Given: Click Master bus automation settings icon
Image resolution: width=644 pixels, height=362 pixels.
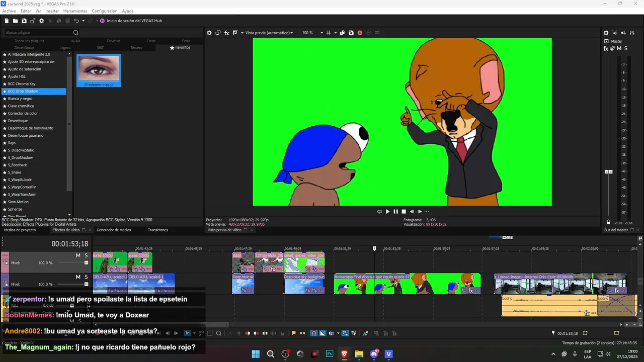Looking at the screenshot, I should coord(612,48).
